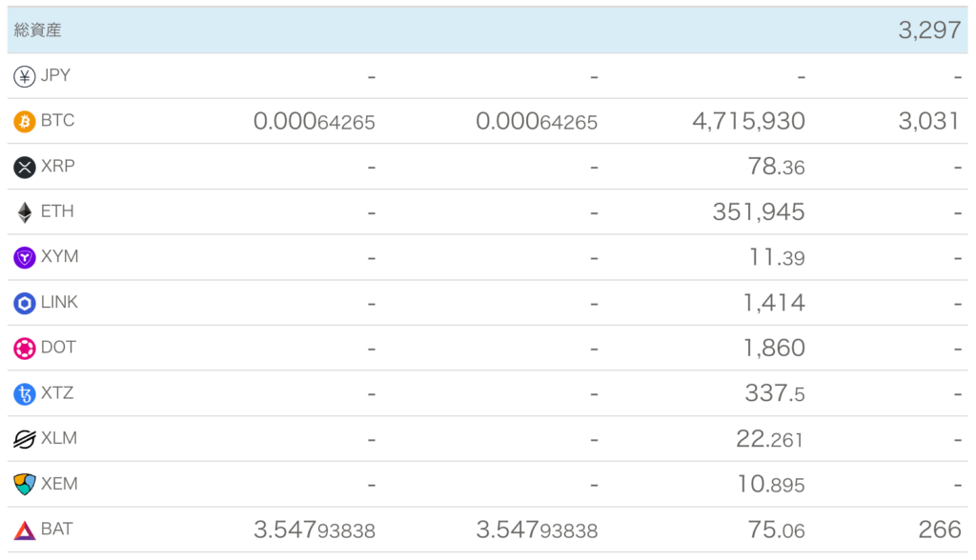The width and height of the screenshot is (976, 560).
Task: Click the XLM price 22.261
Action: (769, 439)
